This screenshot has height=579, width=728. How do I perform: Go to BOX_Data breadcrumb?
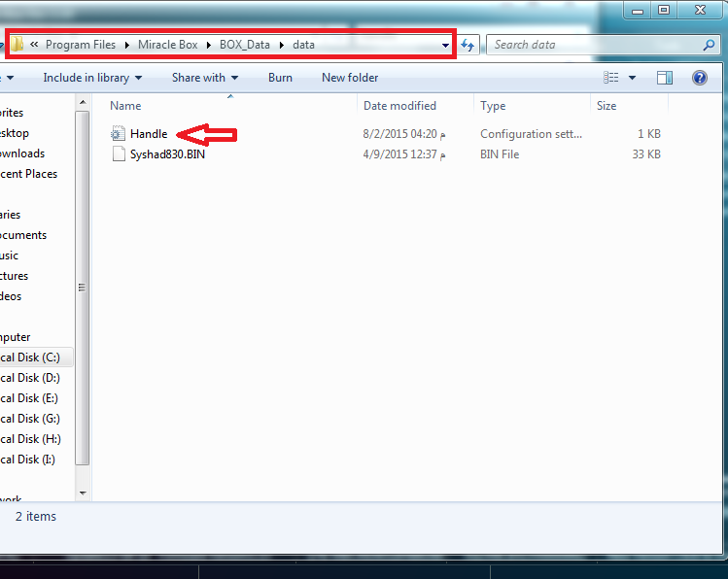[245, 45]
